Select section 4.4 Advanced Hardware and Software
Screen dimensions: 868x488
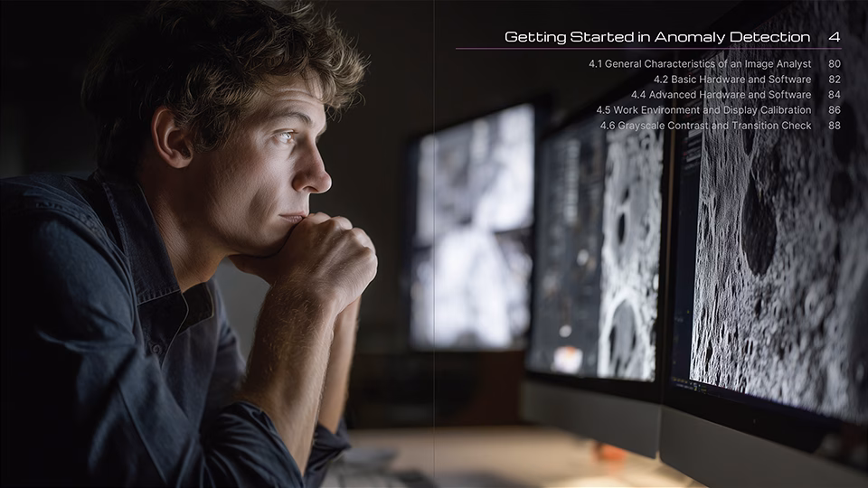pos(721,95)
